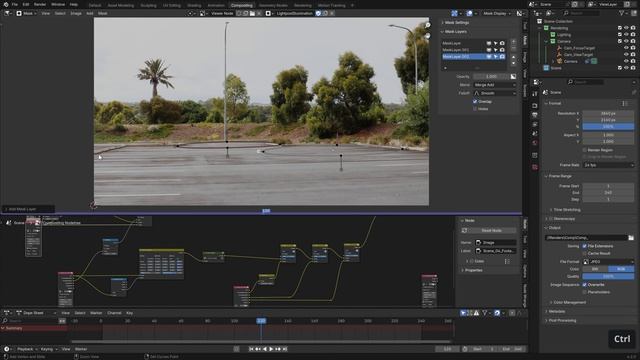Click the mask layer Opacity slider
This screenshot has width=640, height=360.
coord(491,76)
